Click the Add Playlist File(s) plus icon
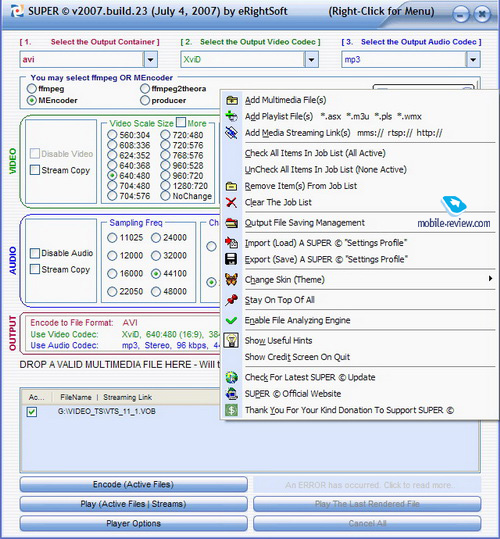 (232, 116)
